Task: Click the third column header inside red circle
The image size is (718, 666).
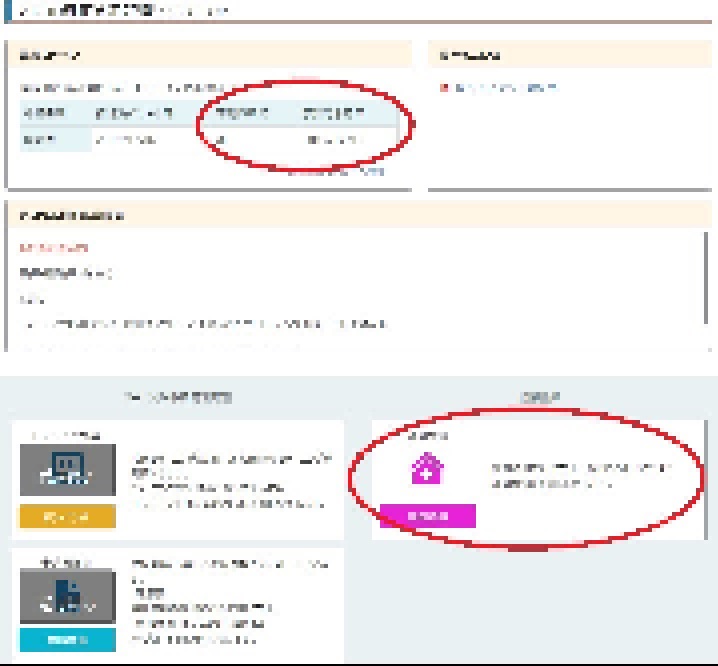Action: 243,114
